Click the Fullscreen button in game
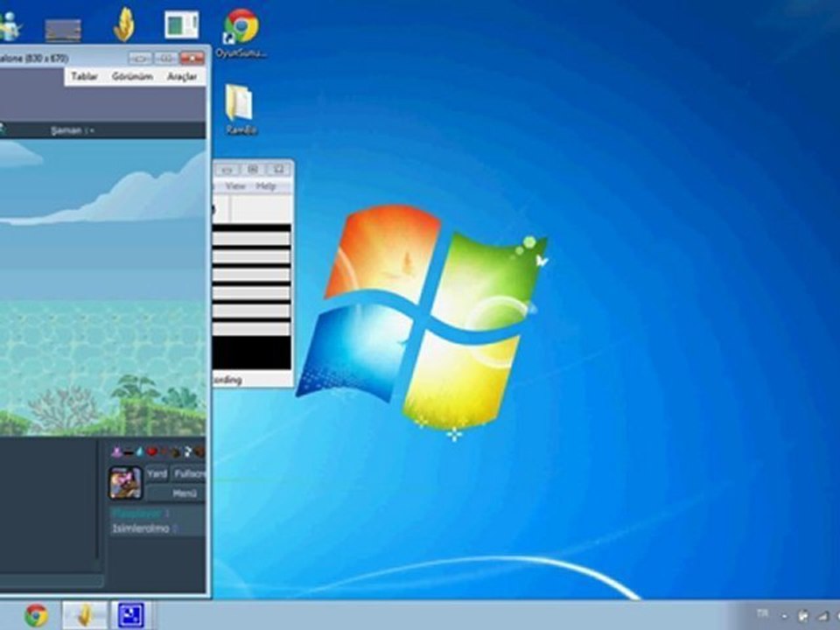 [189, 474]
